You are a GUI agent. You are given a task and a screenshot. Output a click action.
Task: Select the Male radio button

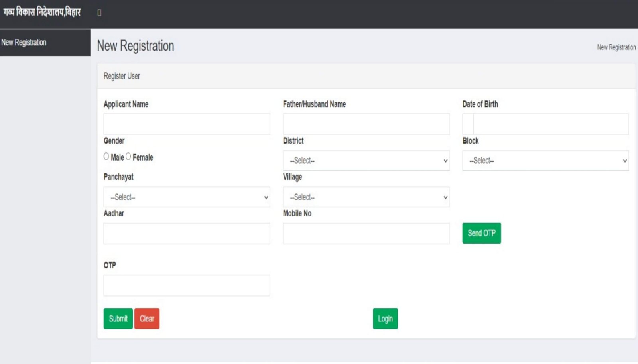pyautogui.click(x=106, y=157)
